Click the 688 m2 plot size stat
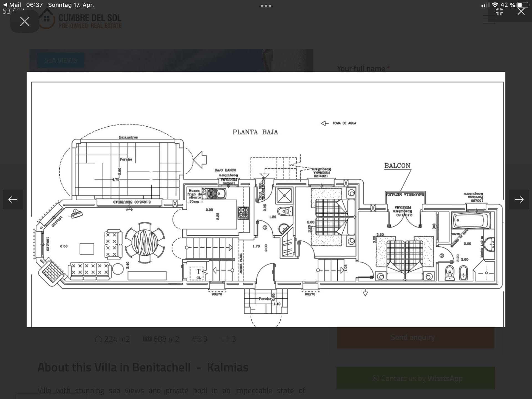This screenshot has width=532, height=399. pyautogui.click(x=161, y=339)
